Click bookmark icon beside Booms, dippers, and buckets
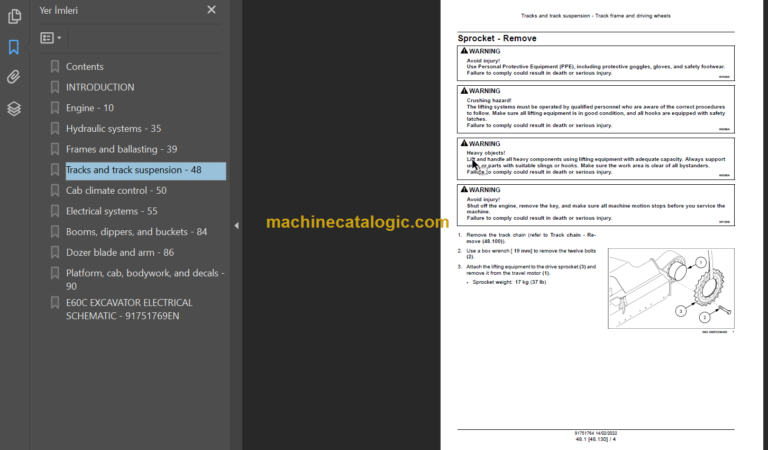768x450 pixels. (x=55, y=232)
